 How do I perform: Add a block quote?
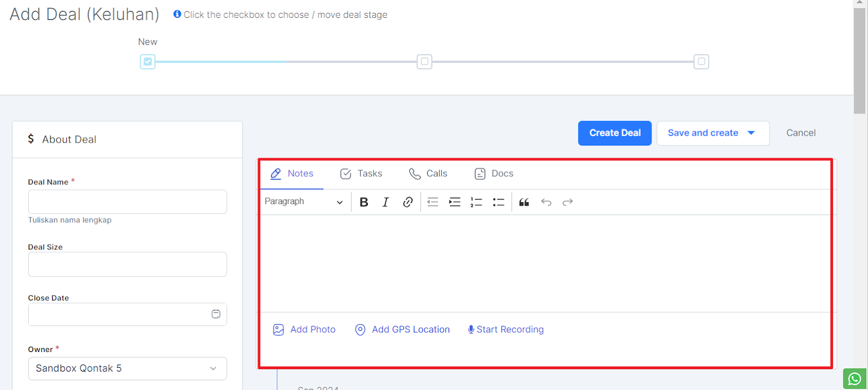click(524, 202)
